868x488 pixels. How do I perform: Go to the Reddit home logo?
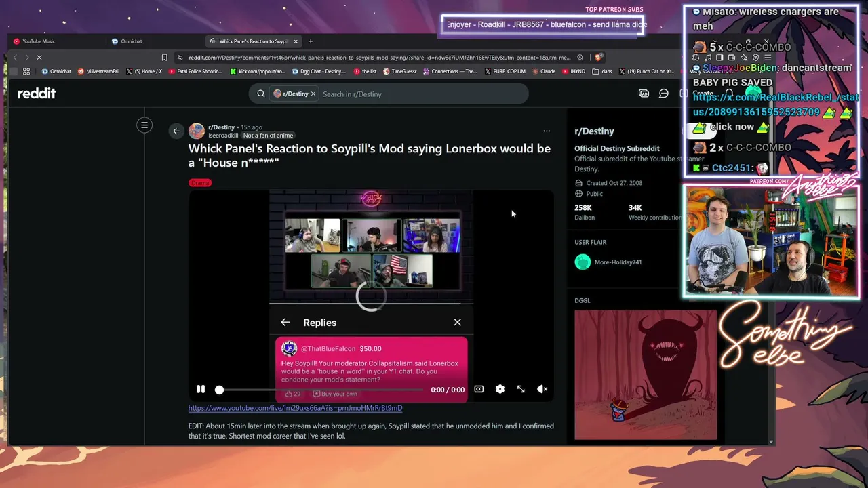coord(37,94)
